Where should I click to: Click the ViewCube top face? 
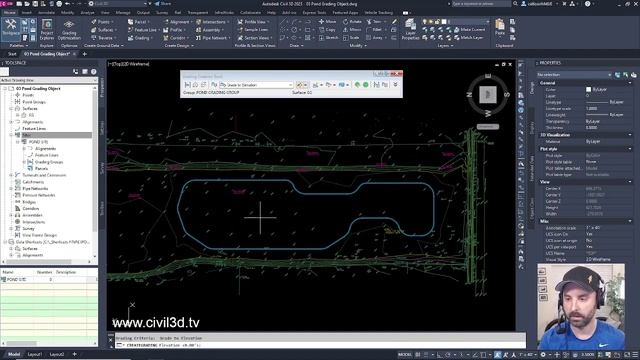[487, 95]
